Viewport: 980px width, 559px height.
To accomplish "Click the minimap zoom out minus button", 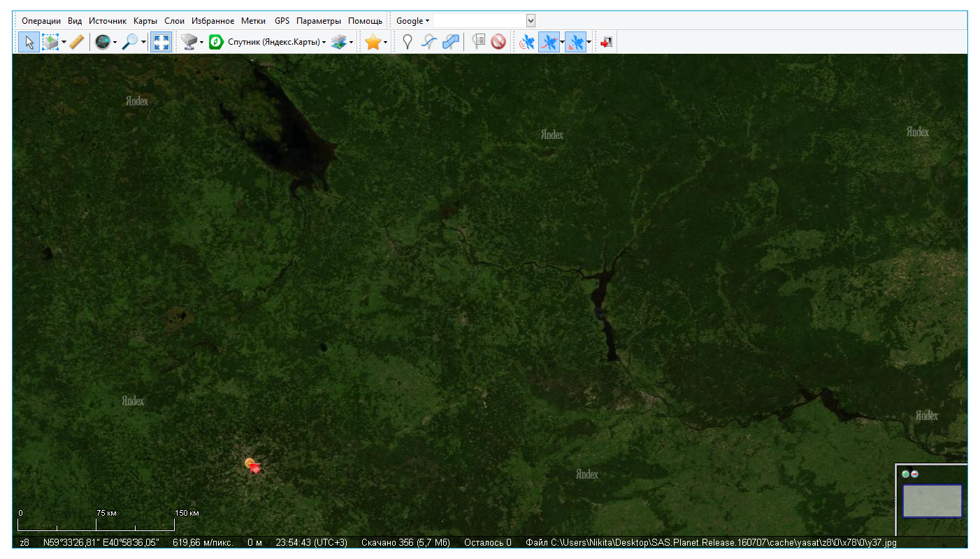I will [914, 474].
